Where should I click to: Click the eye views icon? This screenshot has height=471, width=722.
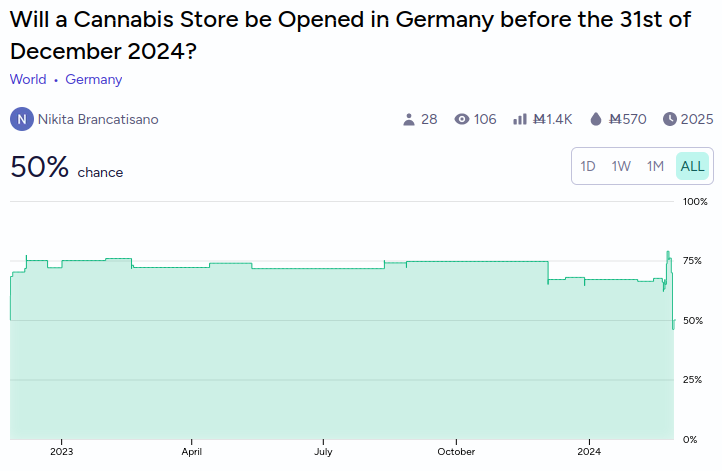pos(461,119)
